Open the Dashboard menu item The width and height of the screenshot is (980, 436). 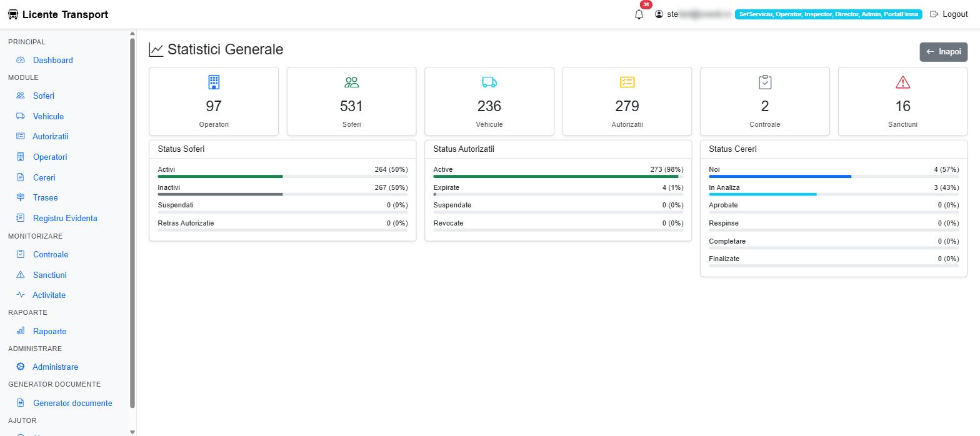click(x=53, y=60)
